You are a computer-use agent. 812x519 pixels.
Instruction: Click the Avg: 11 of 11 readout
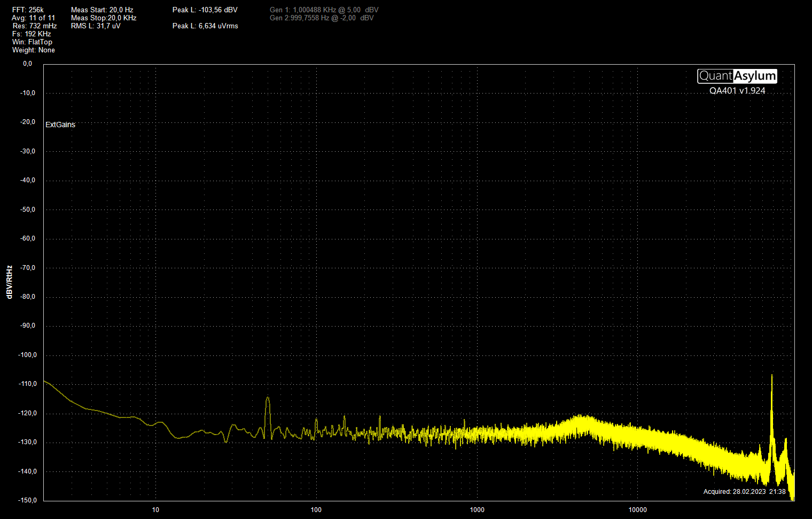(33, 18)
